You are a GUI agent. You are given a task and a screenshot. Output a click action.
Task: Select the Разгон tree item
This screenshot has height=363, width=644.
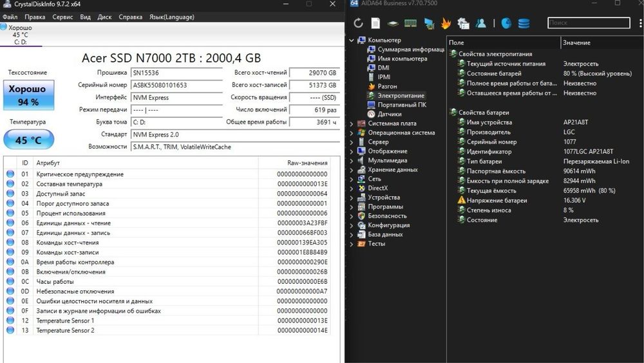(383, 86)
